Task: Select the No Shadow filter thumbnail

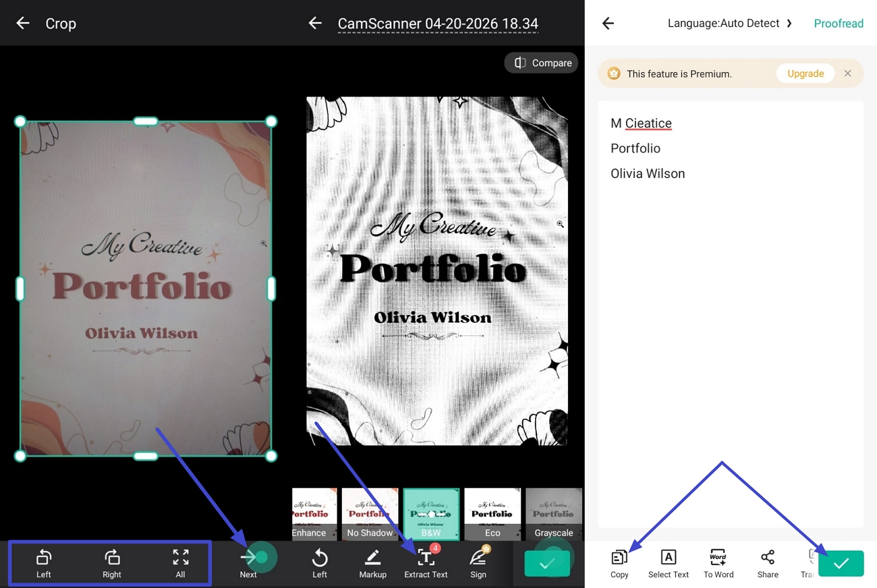Action: click(370, 514)
